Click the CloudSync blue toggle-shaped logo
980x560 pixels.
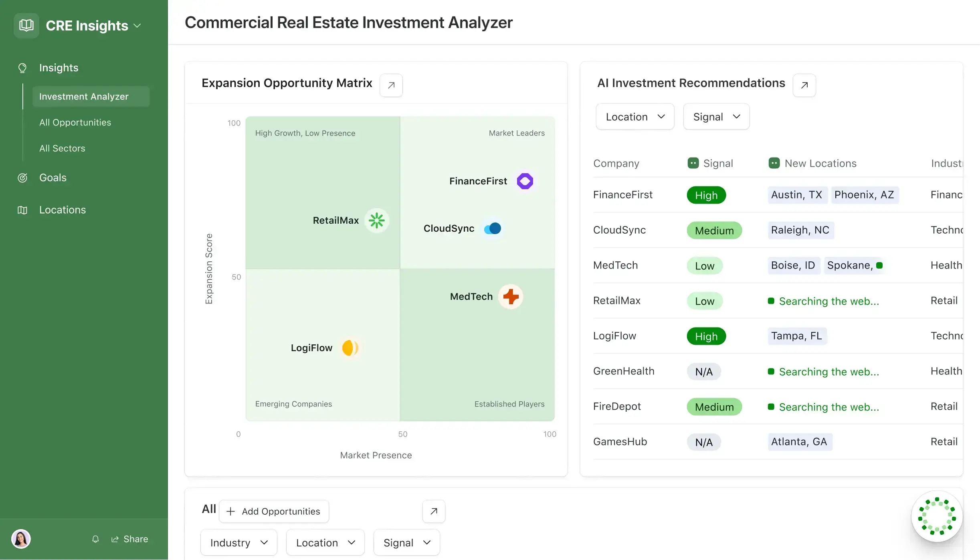click(493, 228)
